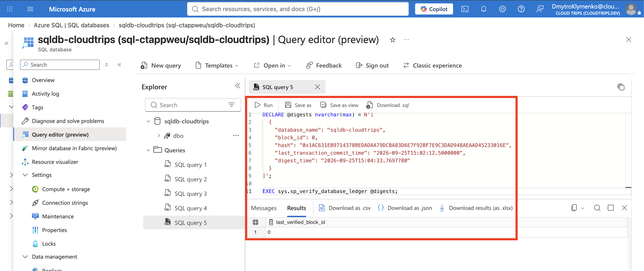This screenshot has width=644, height=271.
Task: Open the account avatar menu
Action: pyautogui.click(x=631, y=9)
